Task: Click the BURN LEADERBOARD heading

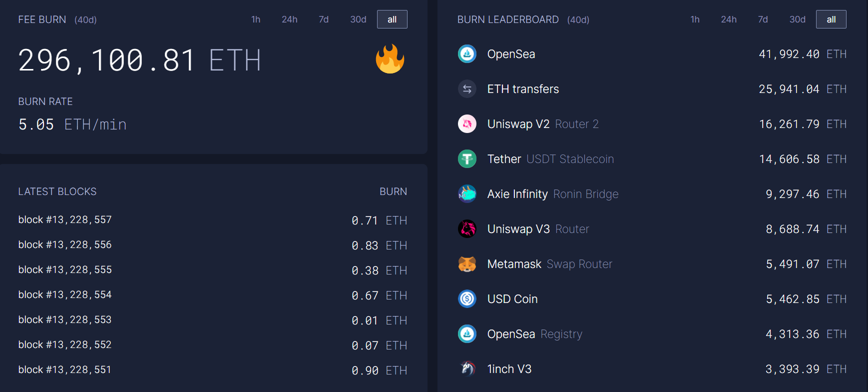Action: pos(508,19)
